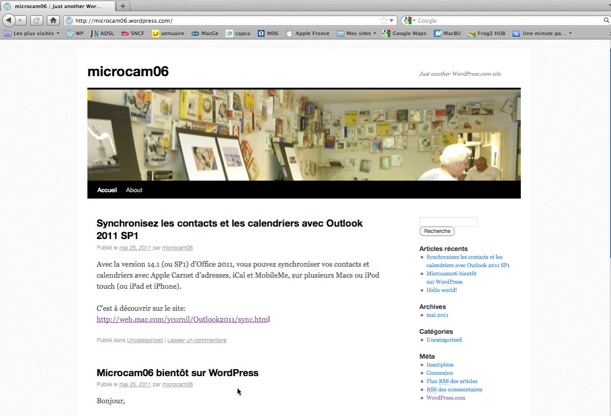This screenshot has height=416, width=611.
Task: Open the Synchronisez les contacts post title
Action: [x=230, y=229]
